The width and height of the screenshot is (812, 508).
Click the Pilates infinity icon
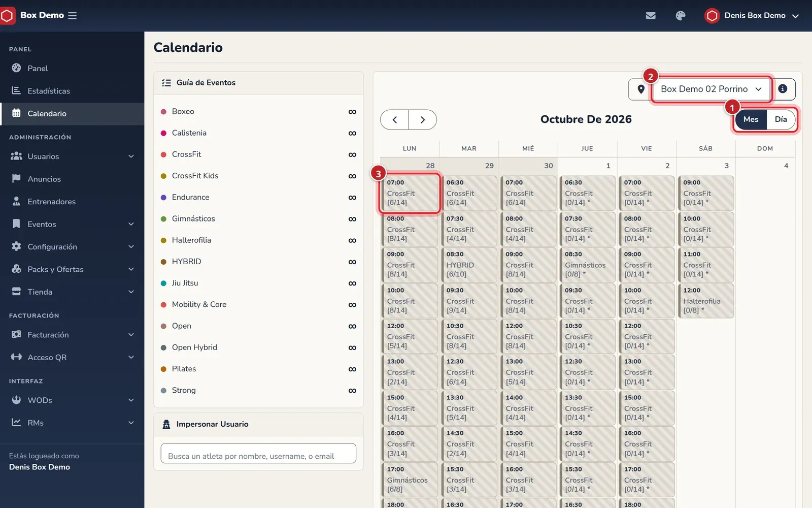click(352, 369)
